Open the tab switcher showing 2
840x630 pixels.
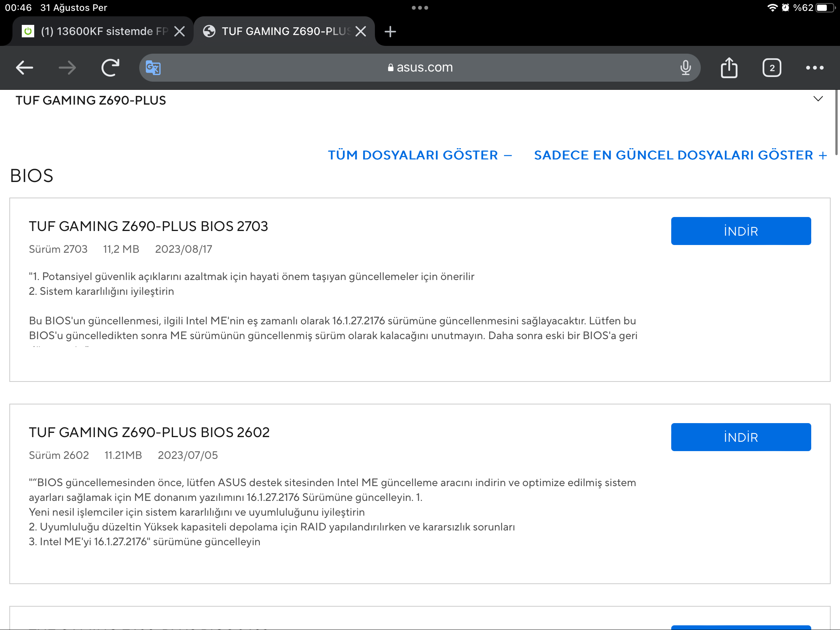[772, 68]
